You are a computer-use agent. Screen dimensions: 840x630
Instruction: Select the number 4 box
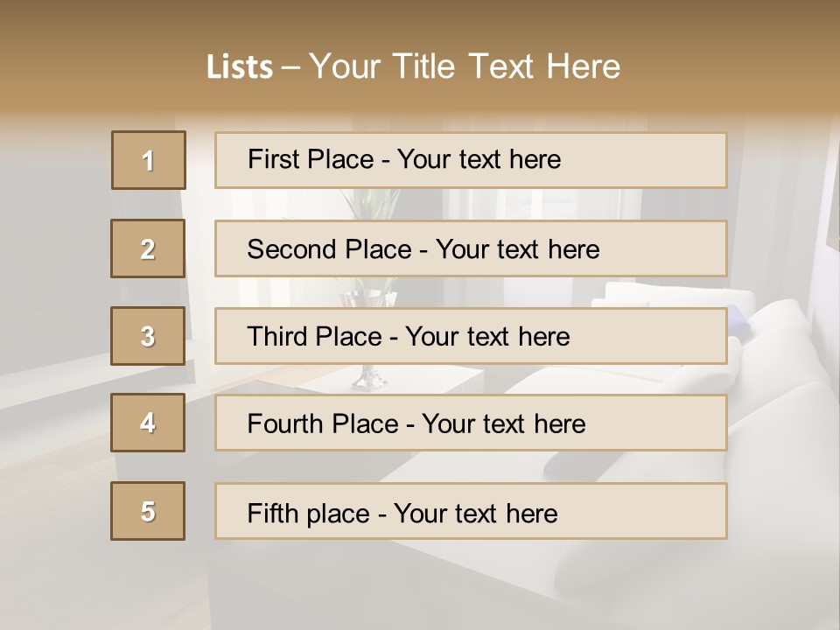148,423
